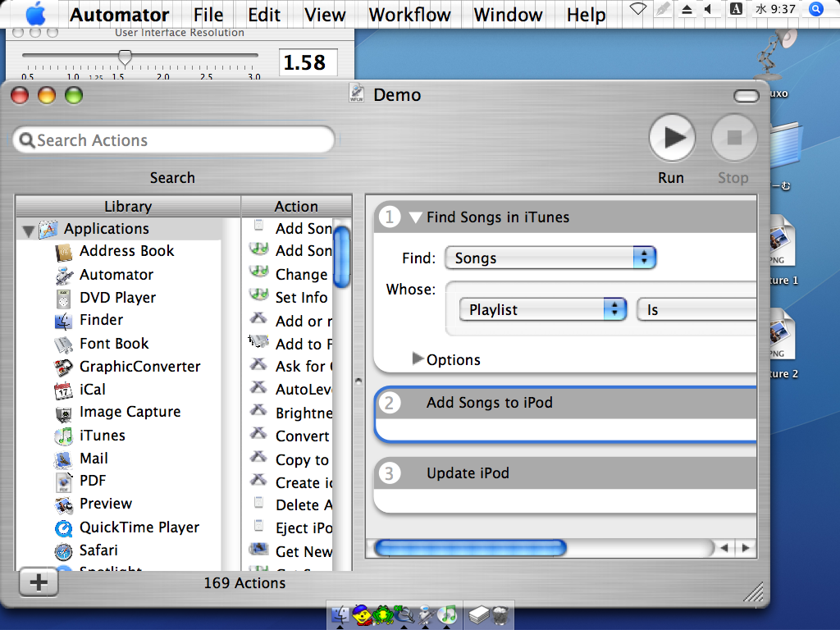Click the GraphicConverter icon in Library
The width and height of the screenshot is (840, 630).
tap(64, 367)
